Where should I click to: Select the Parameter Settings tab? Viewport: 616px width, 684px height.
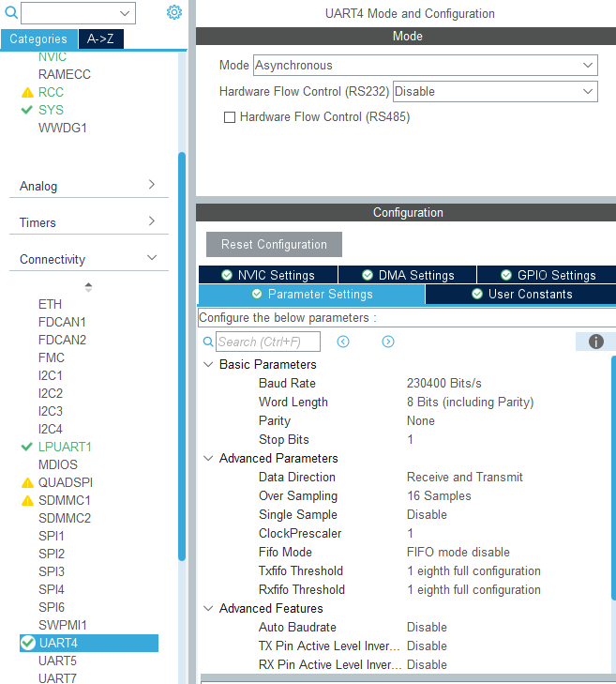(311, 294)
